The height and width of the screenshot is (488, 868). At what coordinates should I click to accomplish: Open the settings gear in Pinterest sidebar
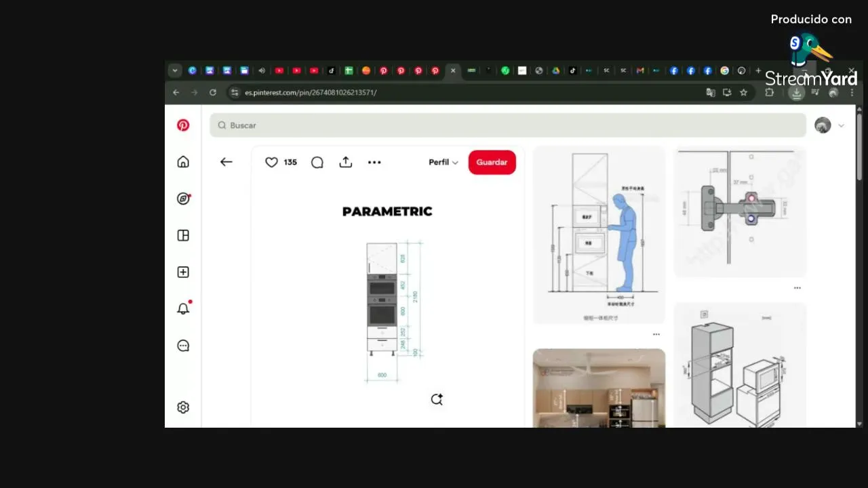click(x=183, y=407)
